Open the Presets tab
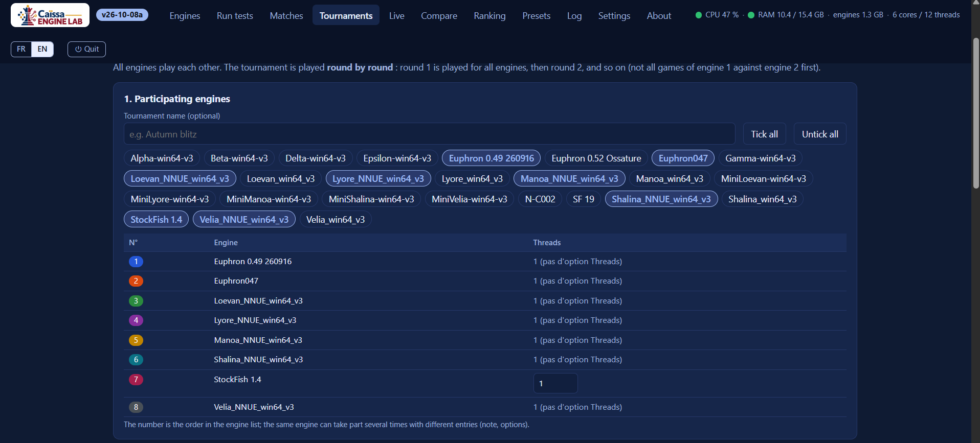This screenshot has height=443, width=980. tap(536, 15)
